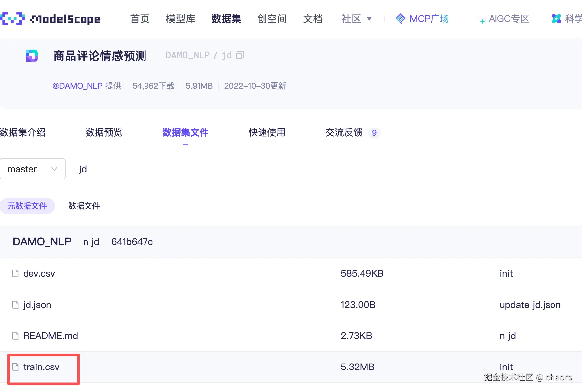Click the 123.00B size value

(358, 305)
